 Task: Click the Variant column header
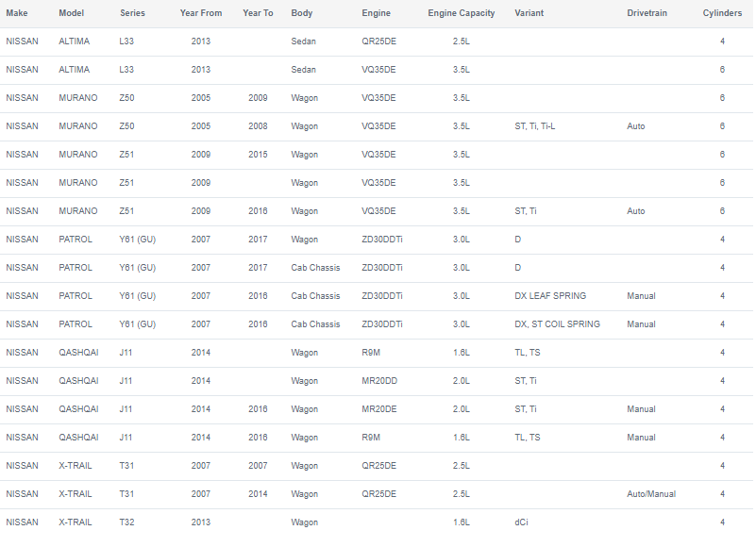[x=529, y=13]
